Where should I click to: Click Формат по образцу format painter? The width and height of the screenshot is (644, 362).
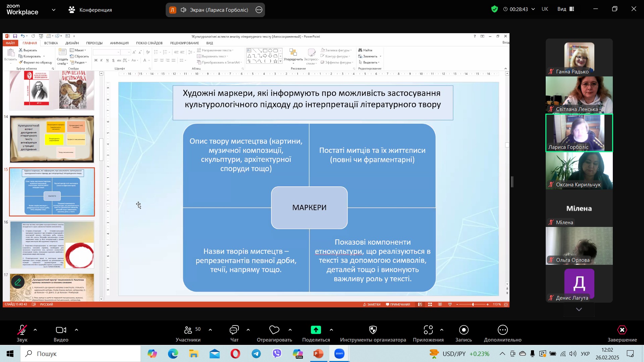36,62
